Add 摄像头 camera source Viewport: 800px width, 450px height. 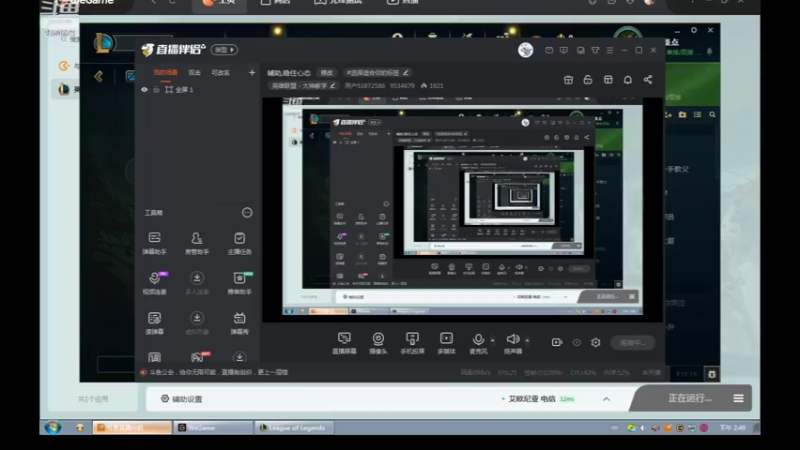[378, 343]
